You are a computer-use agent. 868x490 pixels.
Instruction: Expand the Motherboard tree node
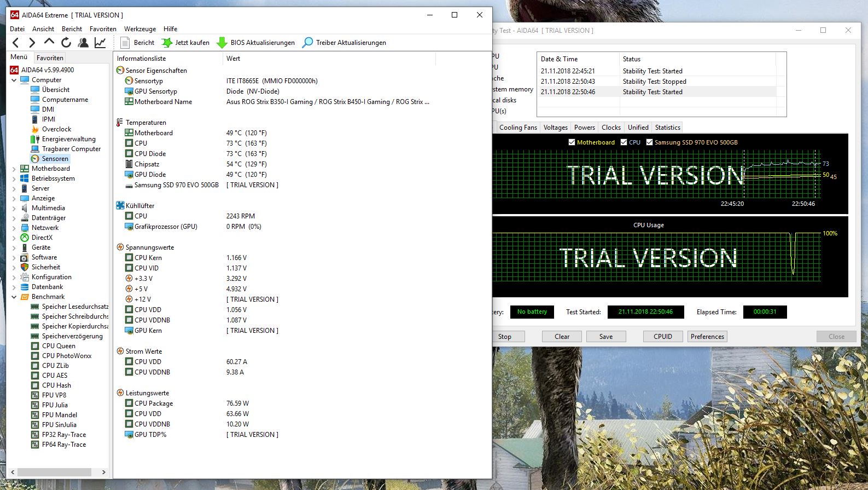coord(14,169)
